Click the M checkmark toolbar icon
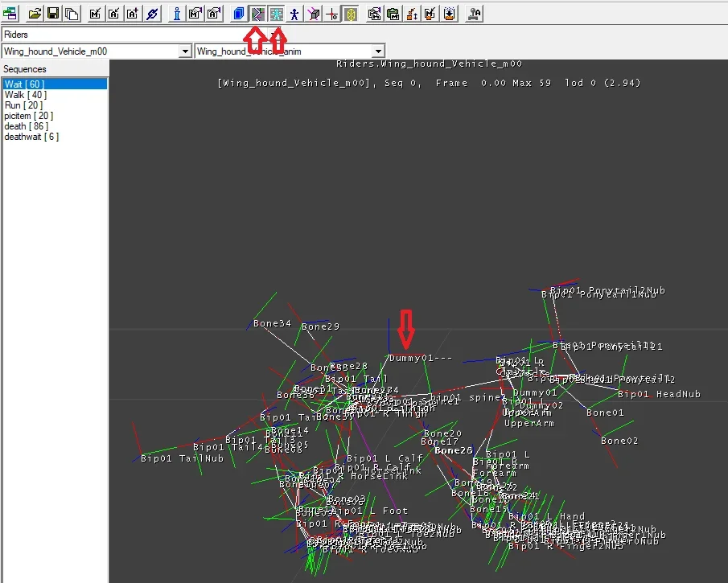 (95, 14)
